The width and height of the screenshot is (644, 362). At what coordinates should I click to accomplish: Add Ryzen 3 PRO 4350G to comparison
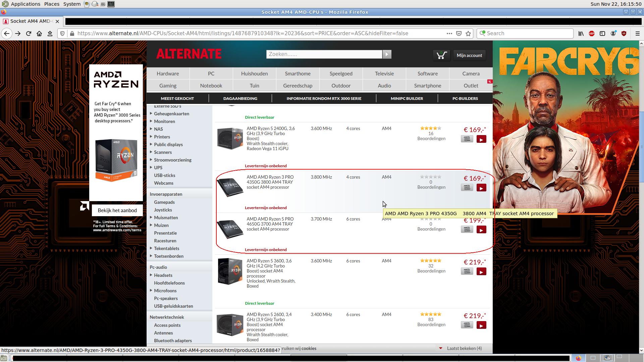point(467,187)
